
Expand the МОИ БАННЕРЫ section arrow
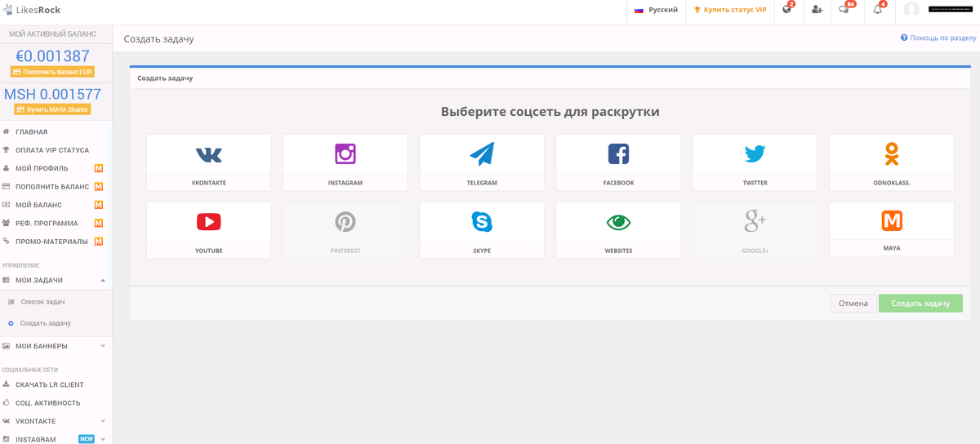coord(103,346)
